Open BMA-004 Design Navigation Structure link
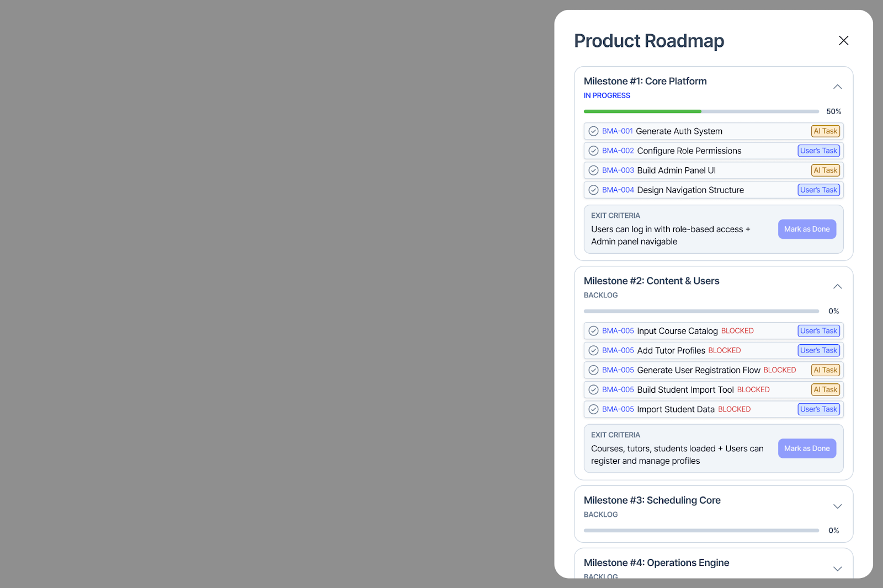 (618, 190)
